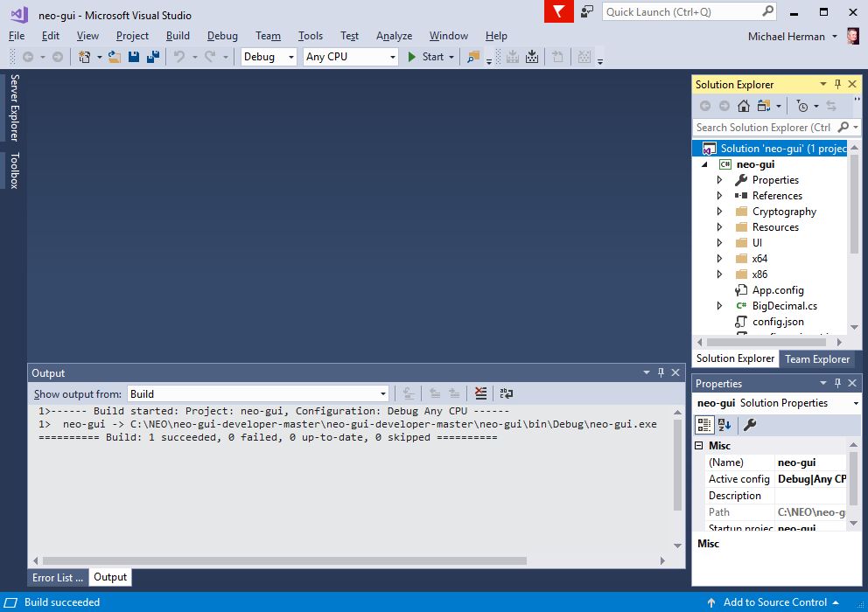
Task: Click Add to Source Control in status bar
Action: pyautogui.click(x=775, y=602)
